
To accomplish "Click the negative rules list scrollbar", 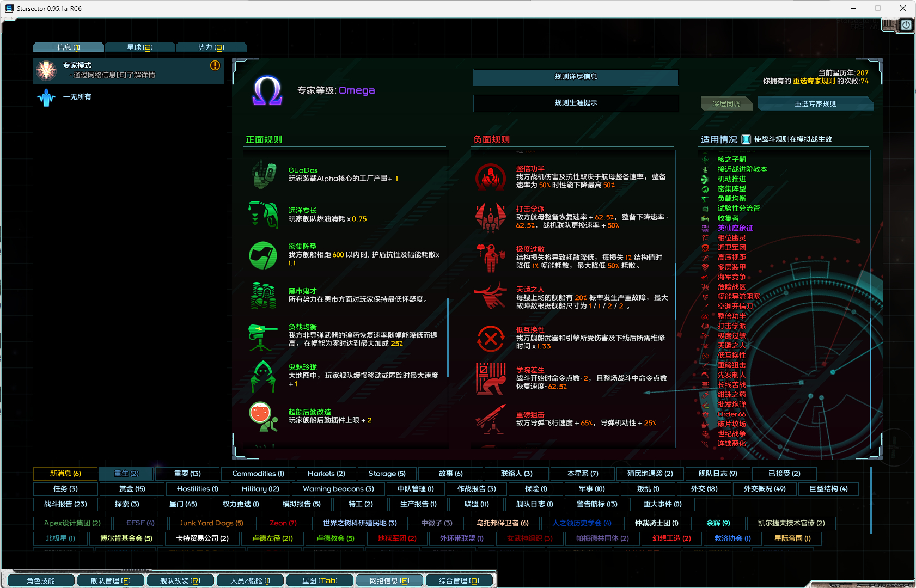I will pos(675,291).
